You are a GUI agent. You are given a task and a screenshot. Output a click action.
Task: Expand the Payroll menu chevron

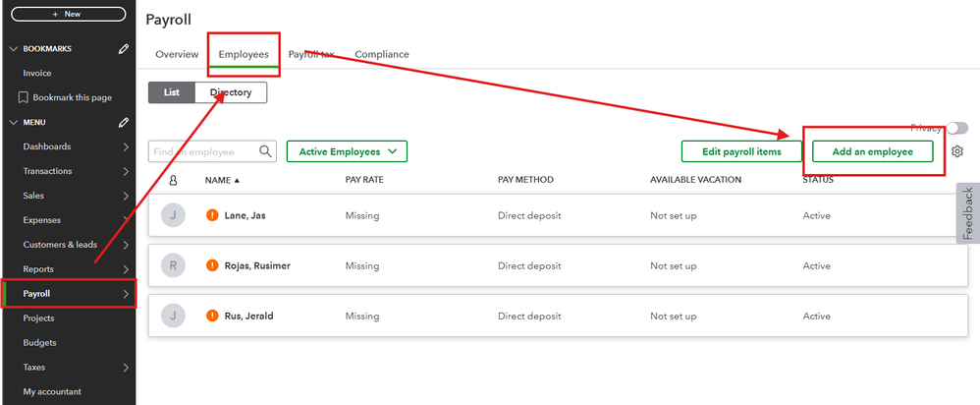126,294
